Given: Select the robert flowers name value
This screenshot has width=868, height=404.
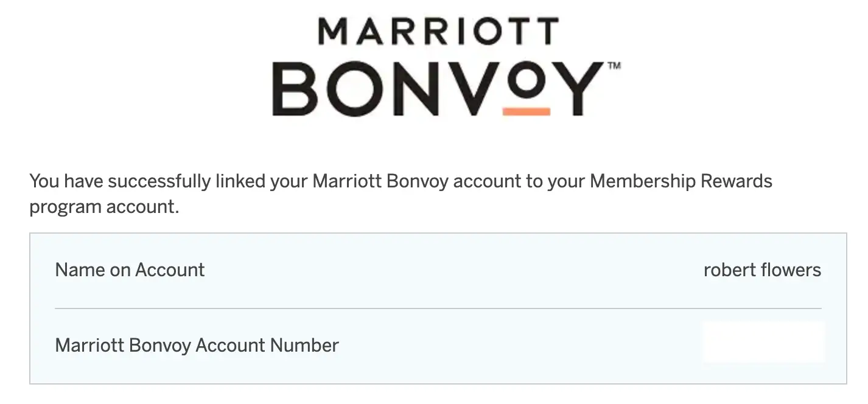Looking at the screenshot, I should [762, 270].
